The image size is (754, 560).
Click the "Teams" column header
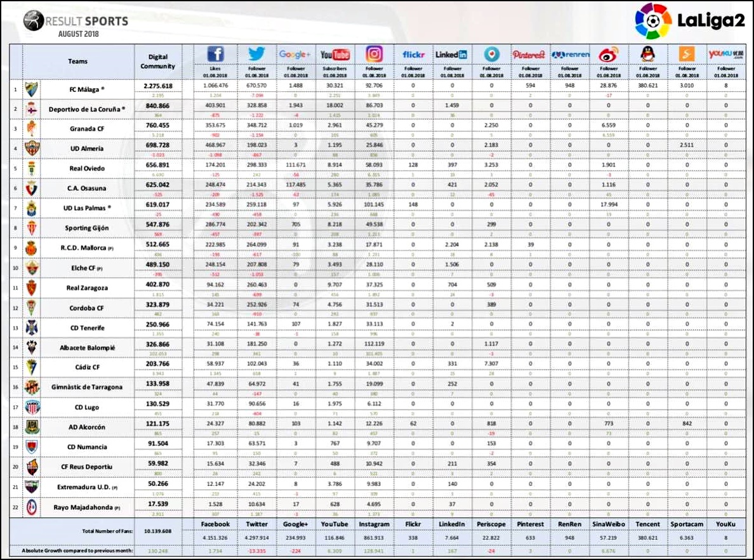tap(78, 62)
